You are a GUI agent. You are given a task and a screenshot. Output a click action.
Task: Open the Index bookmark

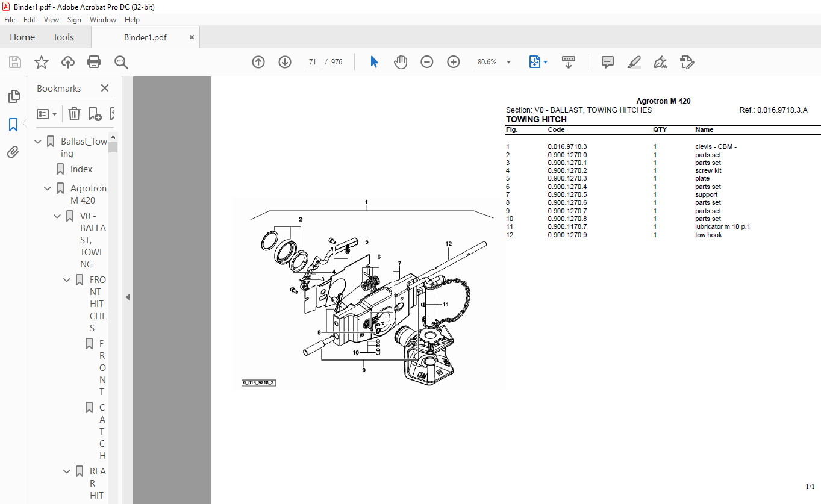[x=81, y=169]
